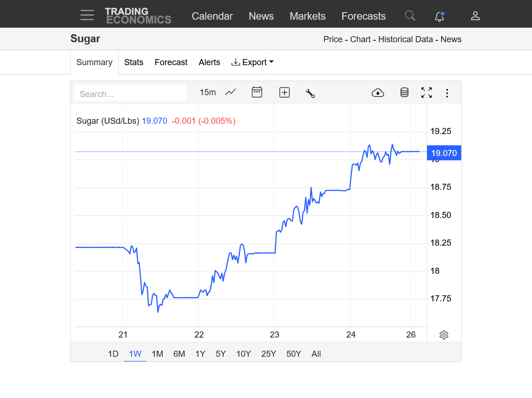Viewport: 532px width, 398px height.
Task: Open the Markets navigation link
Action: pyautogui.click(x=307, y=16)
